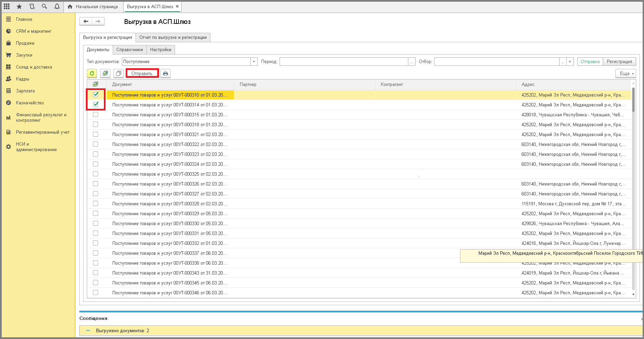Open Регламентированный учет section
This screenshot has width=644, height=339.
[43, 132]
